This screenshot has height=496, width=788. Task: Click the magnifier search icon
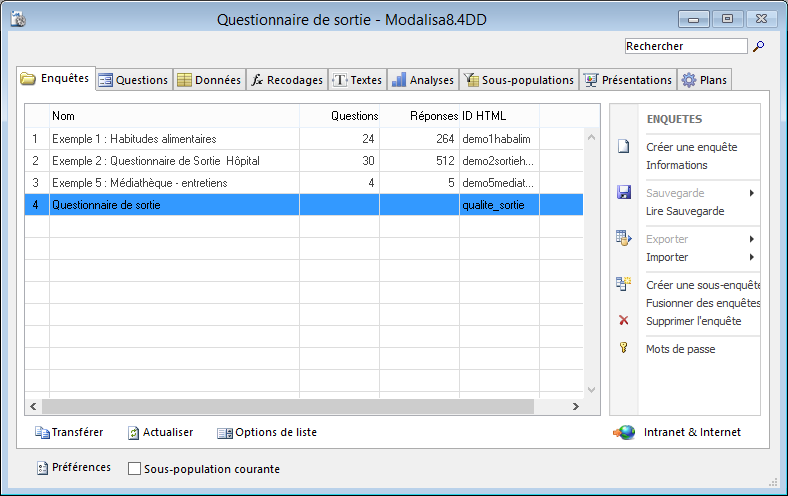(x=758, y=46)
